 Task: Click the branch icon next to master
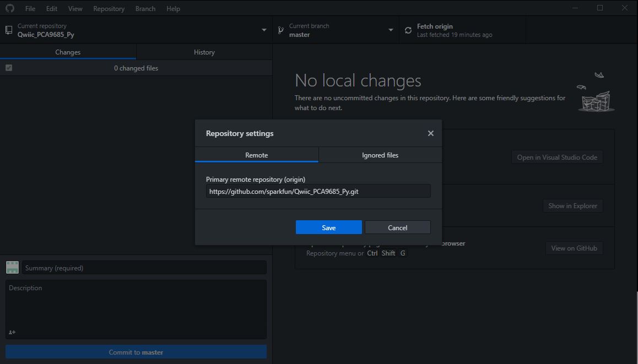tap(281, 29)
